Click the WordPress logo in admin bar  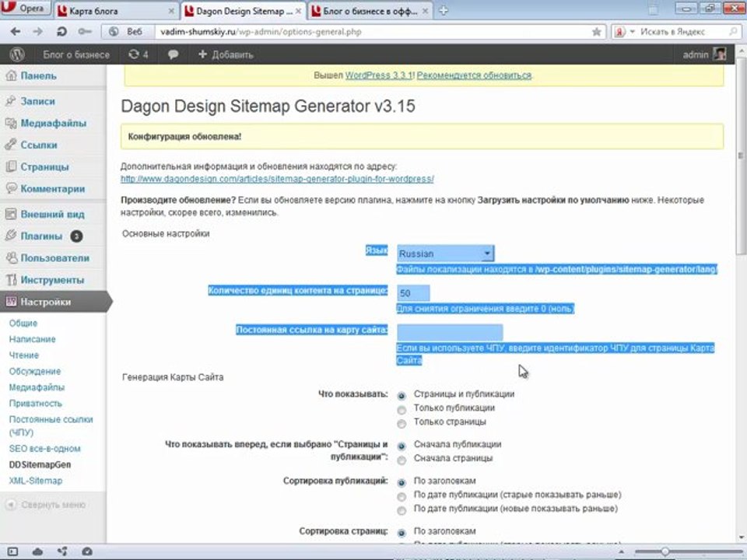18,54
